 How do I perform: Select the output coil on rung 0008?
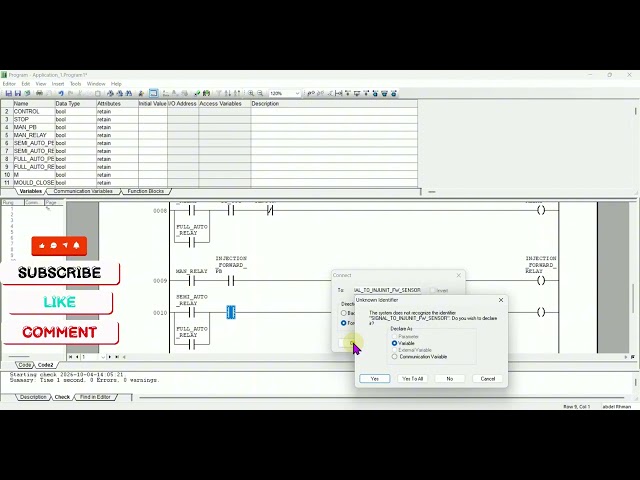pyautogui.click(x=541, y=210)
